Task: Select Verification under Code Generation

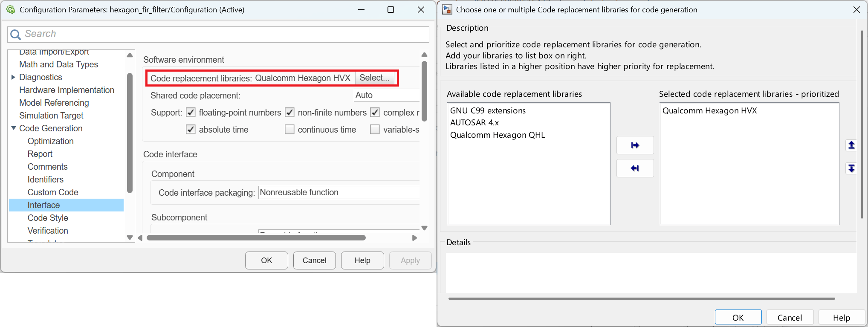Action: pyautogui.click(x=48, y=231)
